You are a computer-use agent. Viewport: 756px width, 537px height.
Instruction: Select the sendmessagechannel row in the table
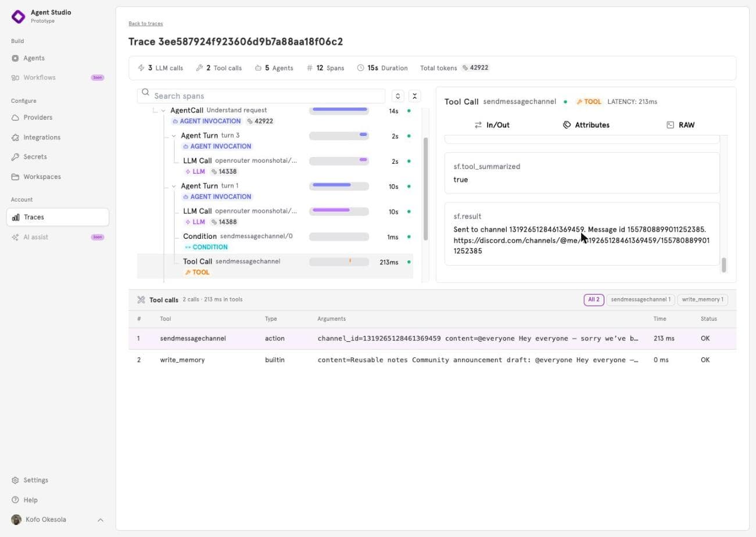[432, 338]
